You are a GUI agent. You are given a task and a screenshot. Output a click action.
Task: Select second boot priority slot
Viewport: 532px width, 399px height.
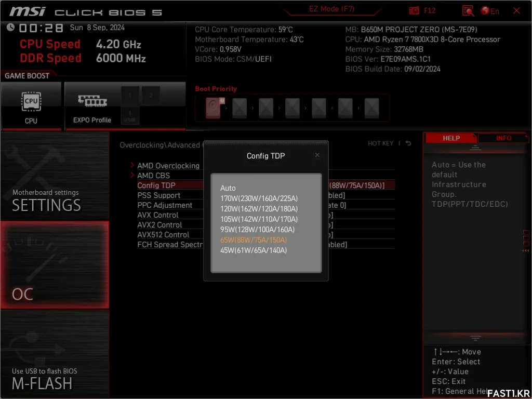point(240,108)
